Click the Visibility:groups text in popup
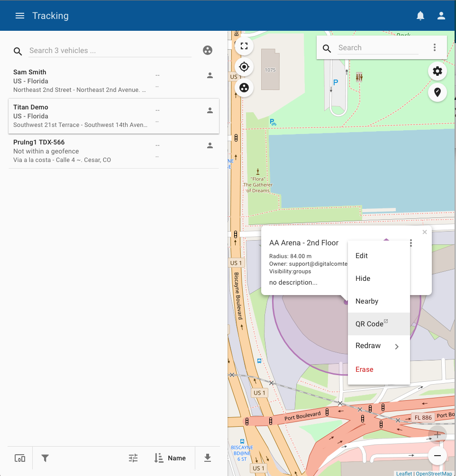The image size is (456, 476). (x=290, y=271)
